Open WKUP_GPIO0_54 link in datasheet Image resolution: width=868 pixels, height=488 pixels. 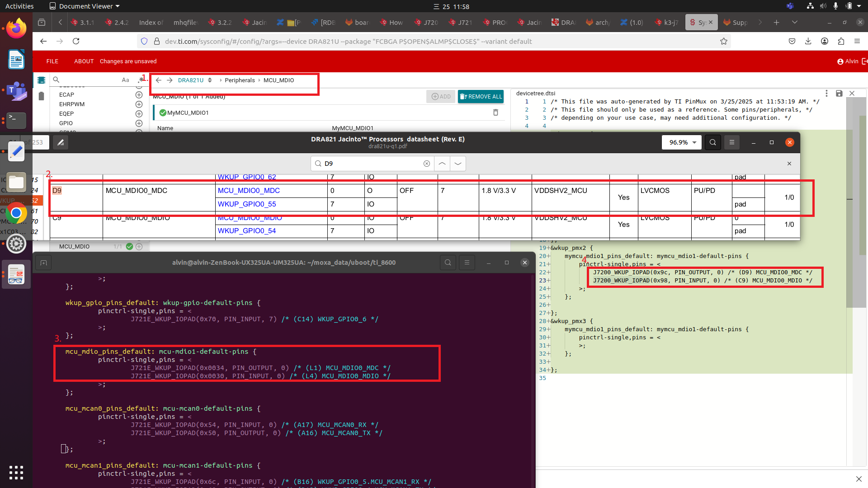pos(247,231)
